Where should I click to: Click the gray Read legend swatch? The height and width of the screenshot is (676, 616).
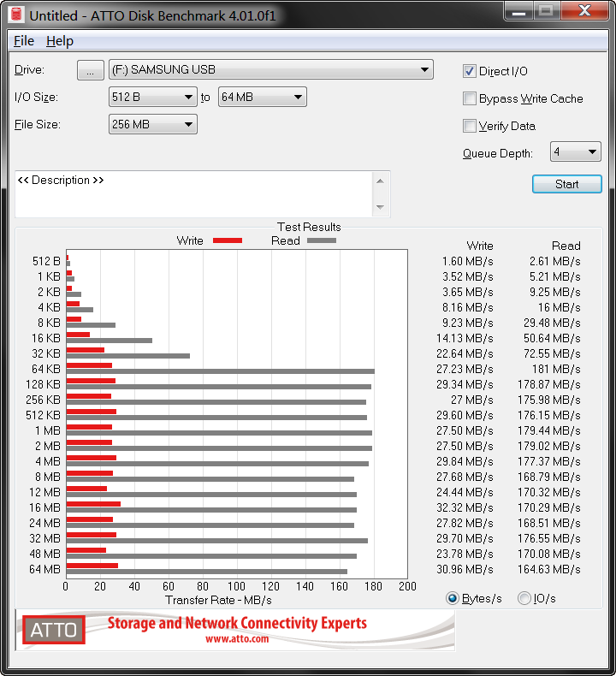point(322,240)
